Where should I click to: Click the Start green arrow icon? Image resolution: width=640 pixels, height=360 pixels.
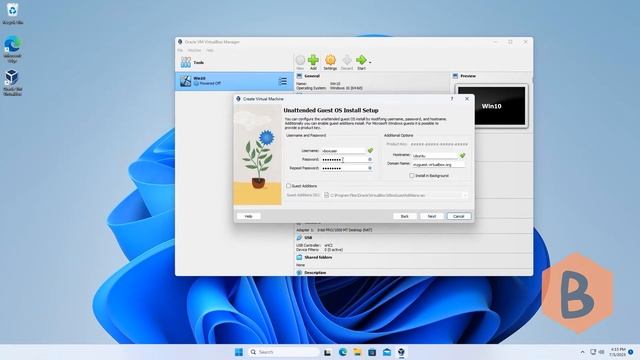click(361, 60)
